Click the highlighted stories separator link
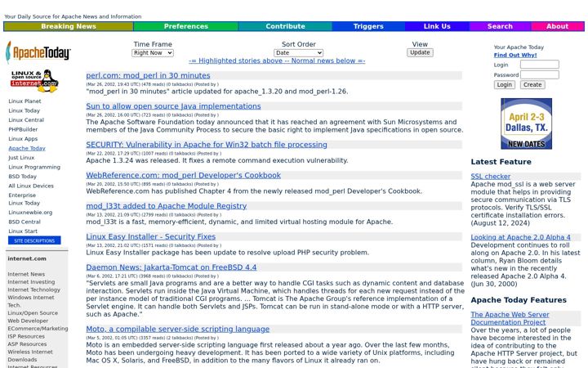 (x=277, y=61)
